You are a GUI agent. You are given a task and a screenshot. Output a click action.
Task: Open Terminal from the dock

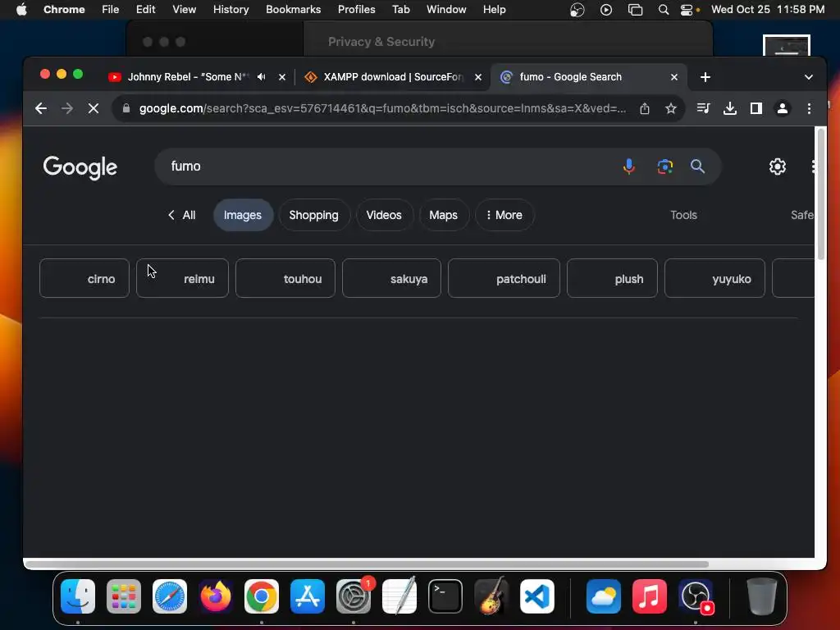(445, 596)
